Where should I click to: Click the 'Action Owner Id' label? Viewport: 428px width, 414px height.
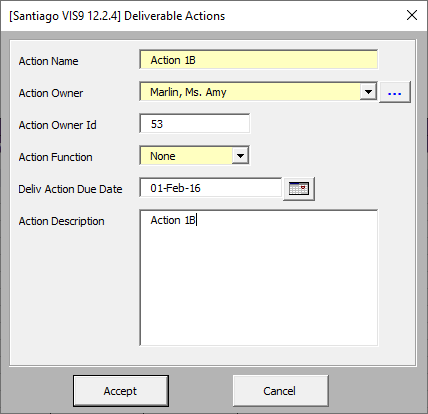coord(58,125)
